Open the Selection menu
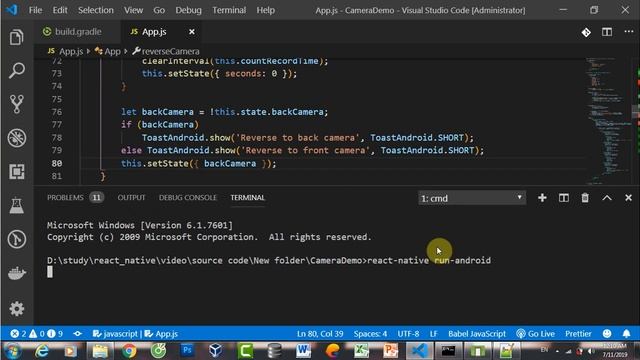The image size is (640, 360). coord(96,10)
